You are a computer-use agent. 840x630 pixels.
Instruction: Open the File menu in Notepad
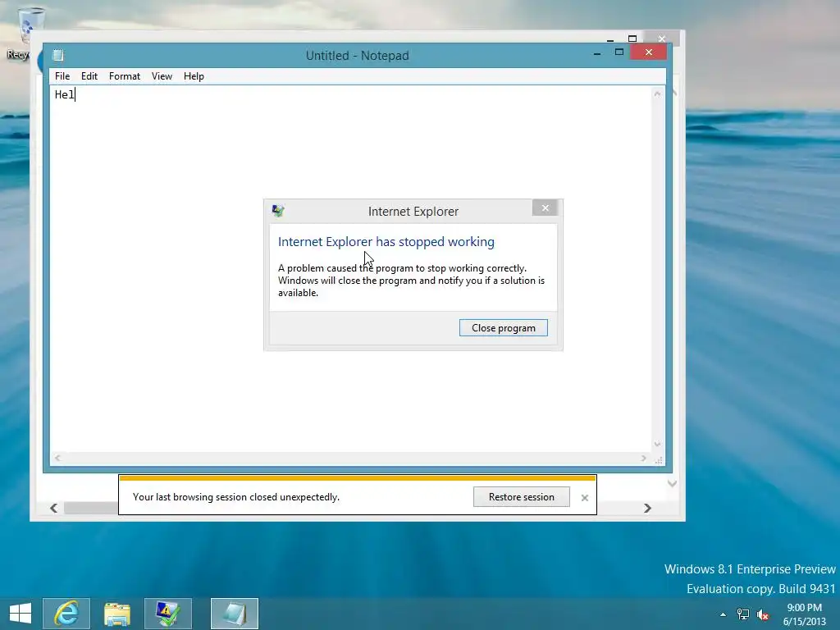tap(62, 76)
